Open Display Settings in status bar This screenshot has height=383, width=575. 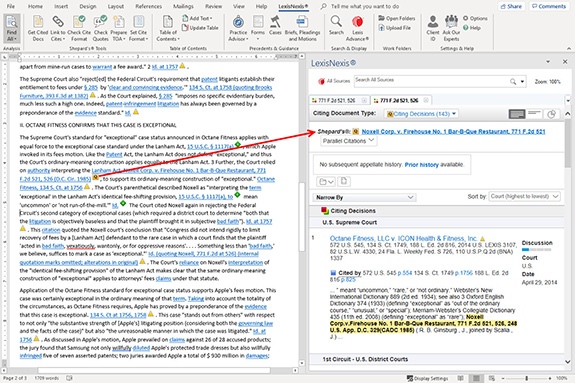[428, 378]
